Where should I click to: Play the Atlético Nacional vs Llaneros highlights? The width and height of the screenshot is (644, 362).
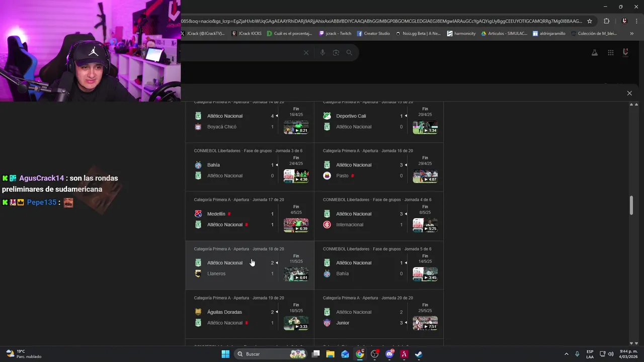pos(296,274)
